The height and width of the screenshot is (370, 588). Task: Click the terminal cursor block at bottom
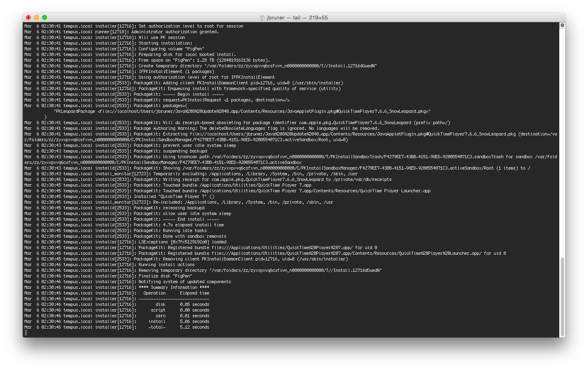26,333
